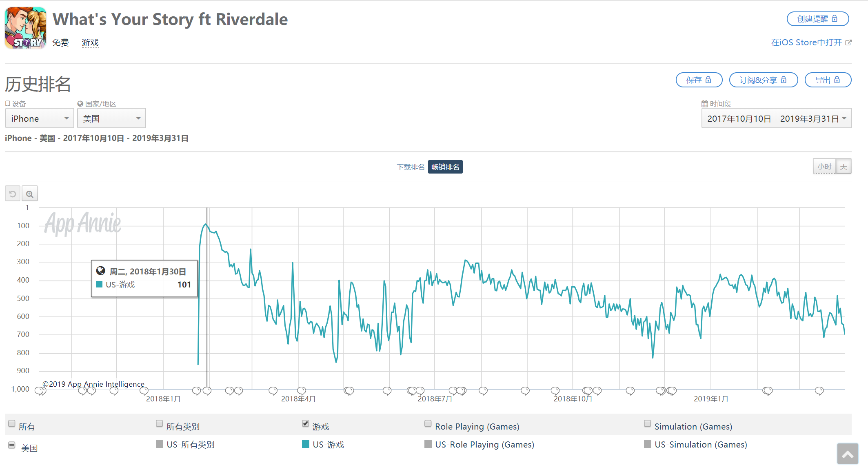Click the US-Simulation (Games) legend label
868x470 pixels.
click(701, 445)
